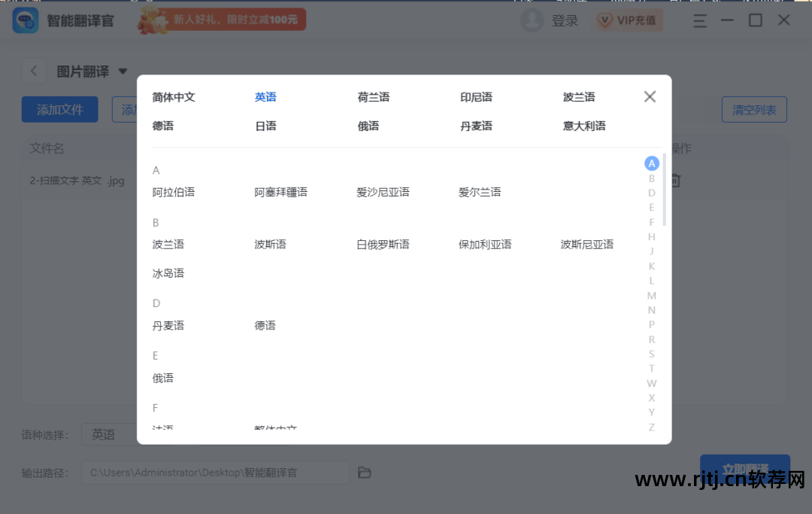
Task: Choose 丹麦语 under section D
Action: [168, 326]
